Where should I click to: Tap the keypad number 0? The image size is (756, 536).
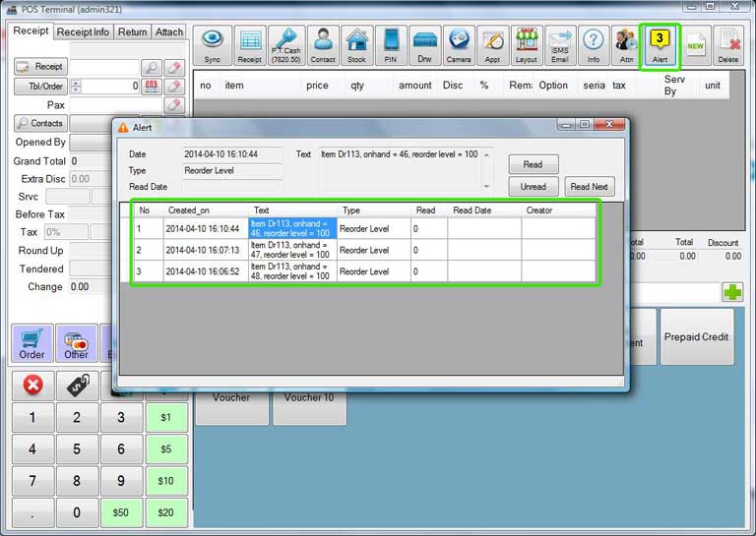(77, 512)
